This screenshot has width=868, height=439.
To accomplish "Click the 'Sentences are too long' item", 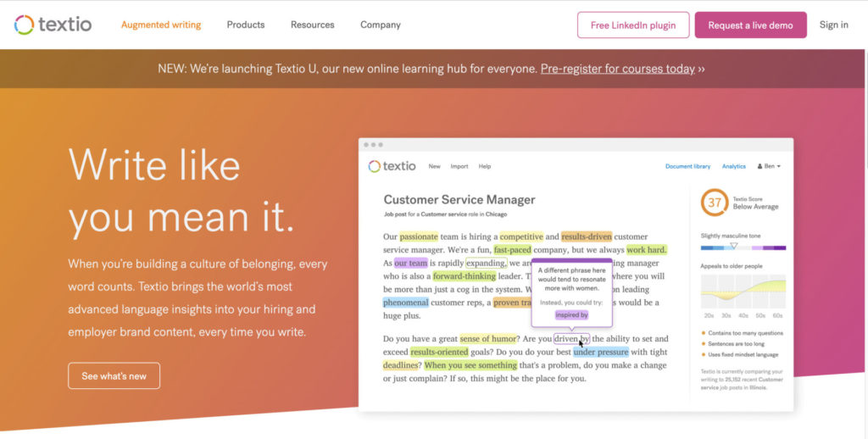I will 733,344.
